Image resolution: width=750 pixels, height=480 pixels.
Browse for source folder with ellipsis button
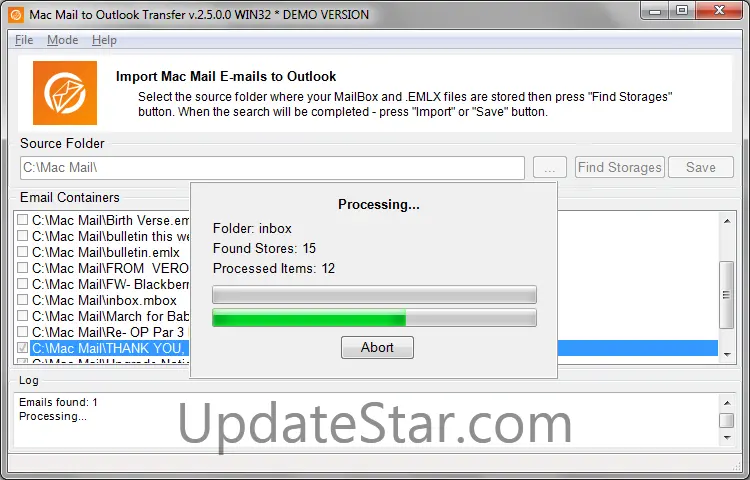(x=550, y=167)
